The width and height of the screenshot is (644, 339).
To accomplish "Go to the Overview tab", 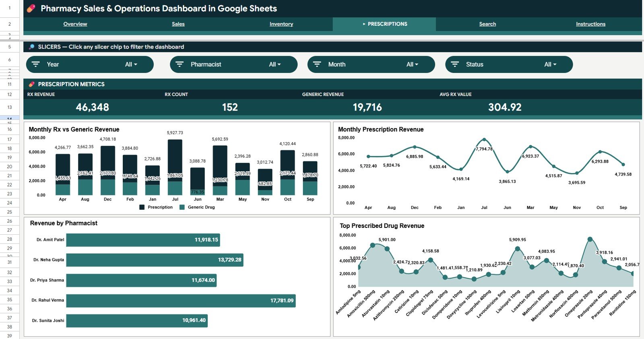I will pos(75,24).
